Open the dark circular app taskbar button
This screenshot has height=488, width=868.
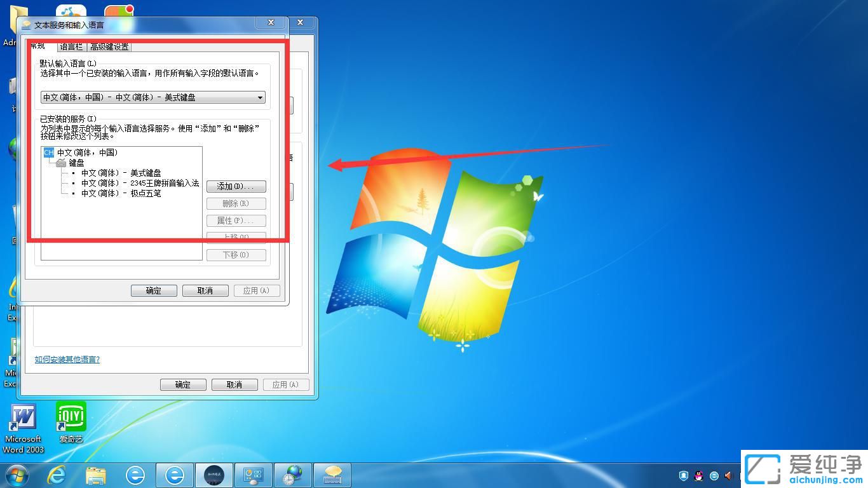coord(214,475)
